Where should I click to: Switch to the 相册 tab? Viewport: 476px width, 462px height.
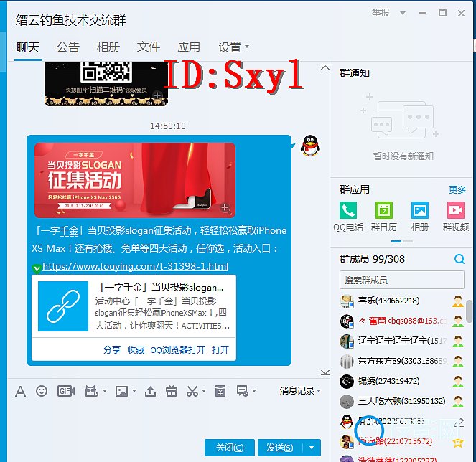click(x=108, y=47)
